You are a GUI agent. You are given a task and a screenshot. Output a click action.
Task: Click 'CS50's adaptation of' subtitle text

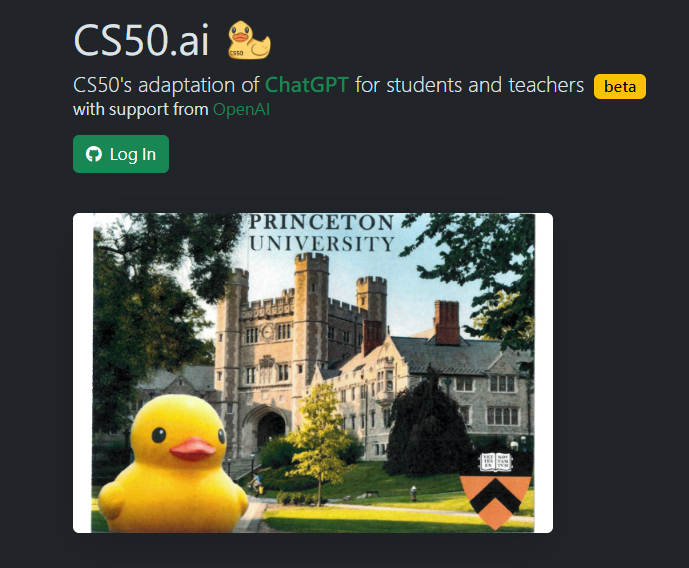166,85
